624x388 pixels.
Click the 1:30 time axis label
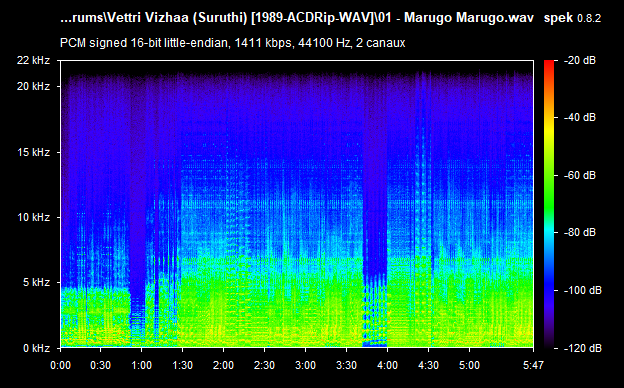[x=183, y=365]
